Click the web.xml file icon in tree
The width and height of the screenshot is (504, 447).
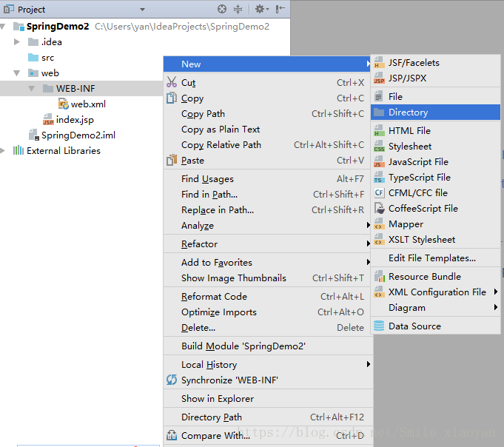click(64, 104)
